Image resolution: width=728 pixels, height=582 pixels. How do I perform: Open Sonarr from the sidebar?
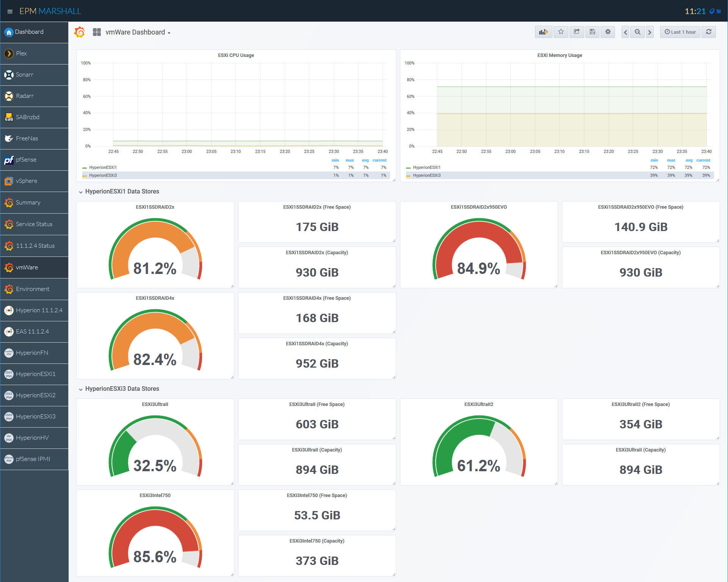click(34, 75)
